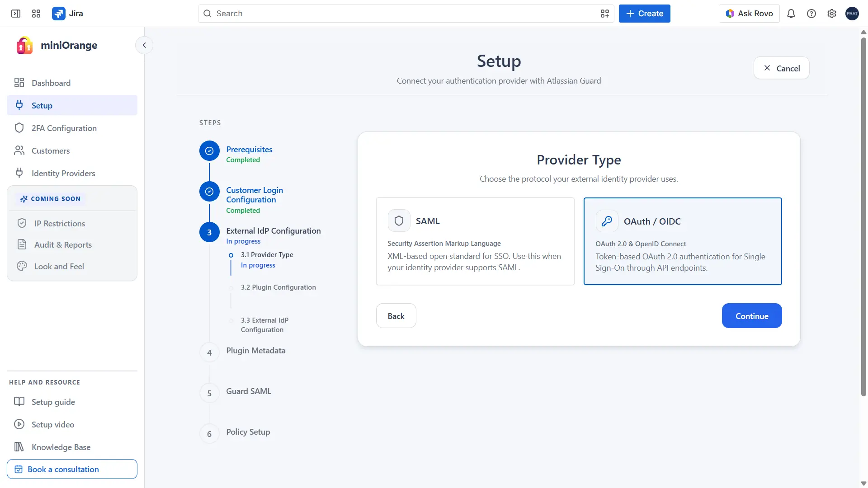Screen dimensions: 868x488
Task: Click the Knowledge Base library icon
Action: [19, 447]
